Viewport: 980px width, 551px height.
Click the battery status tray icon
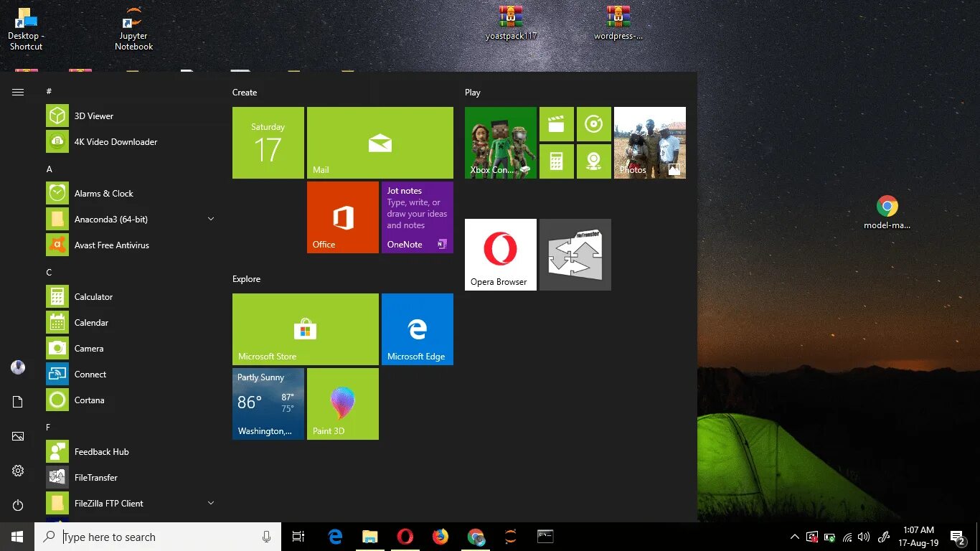click(x=830, y=537)
